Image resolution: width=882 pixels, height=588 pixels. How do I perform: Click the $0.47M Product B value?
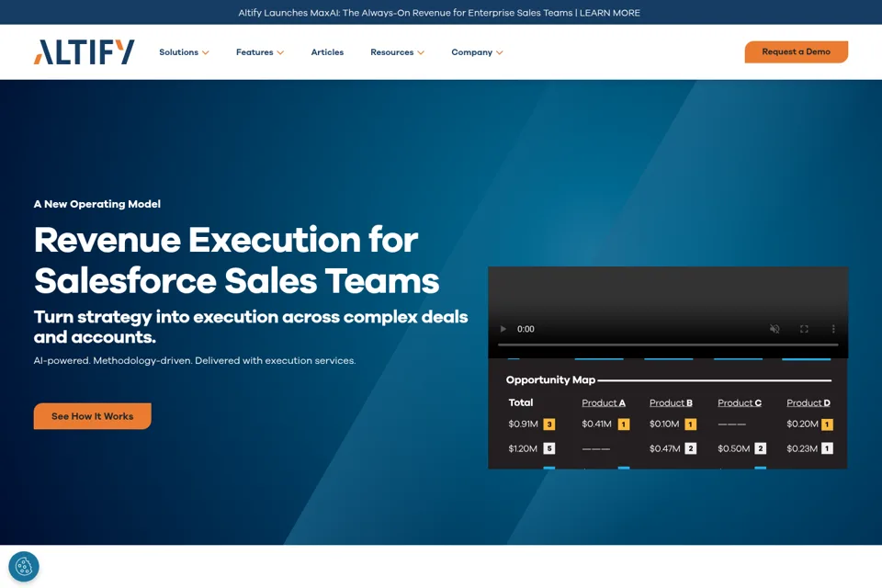(664, 448)
